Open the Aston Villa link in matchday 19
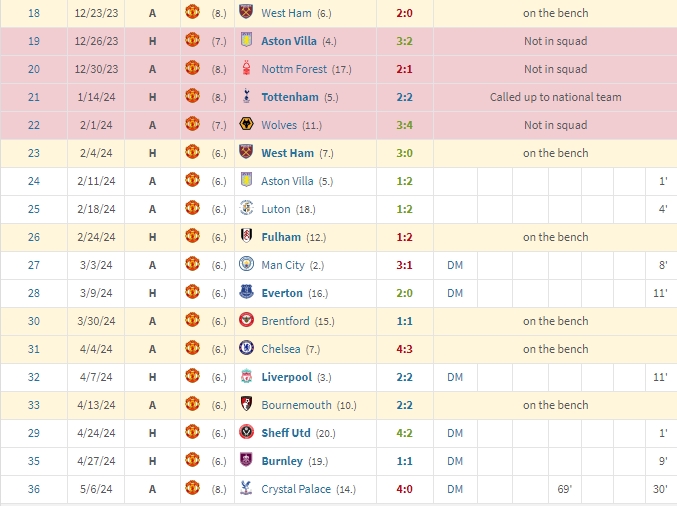The image size is (677, 506). (x=289, y=41)
